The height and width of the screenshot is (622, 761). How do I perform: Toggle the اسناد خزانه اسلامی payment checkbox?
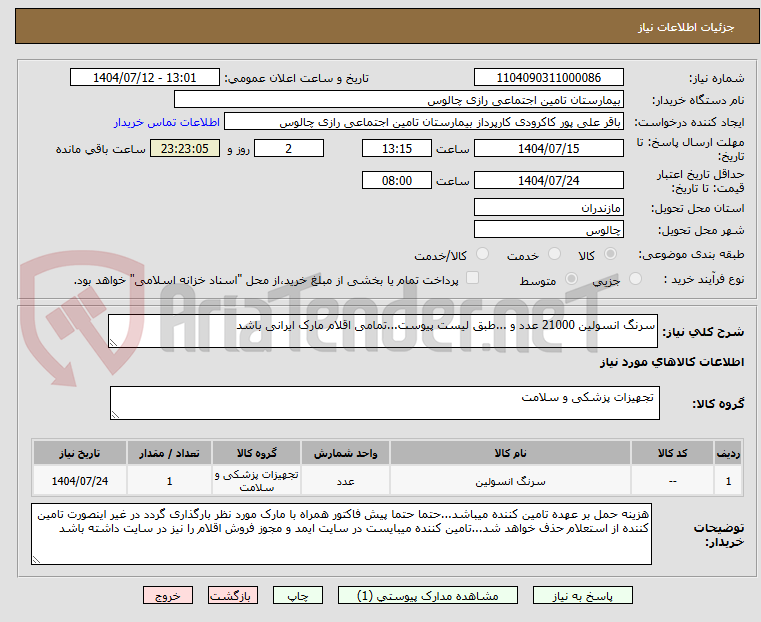tap(472, 278)
